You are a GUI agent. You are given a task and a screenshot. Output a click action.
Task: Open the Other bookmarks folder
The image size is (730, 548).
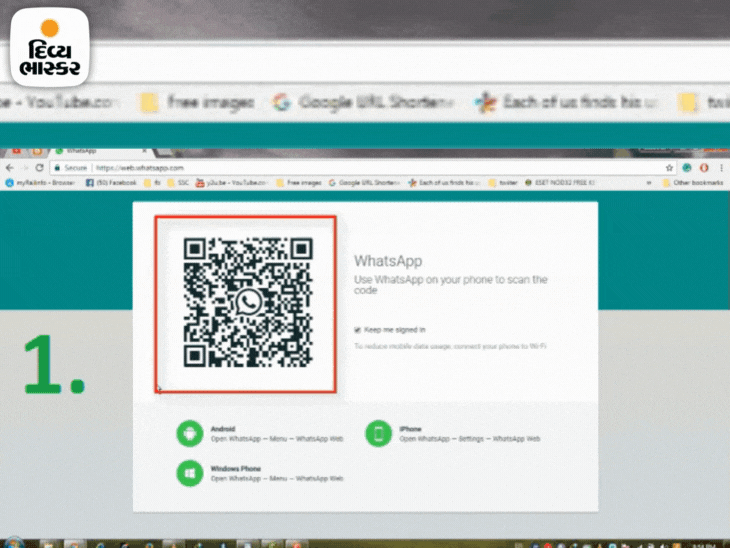693,183
